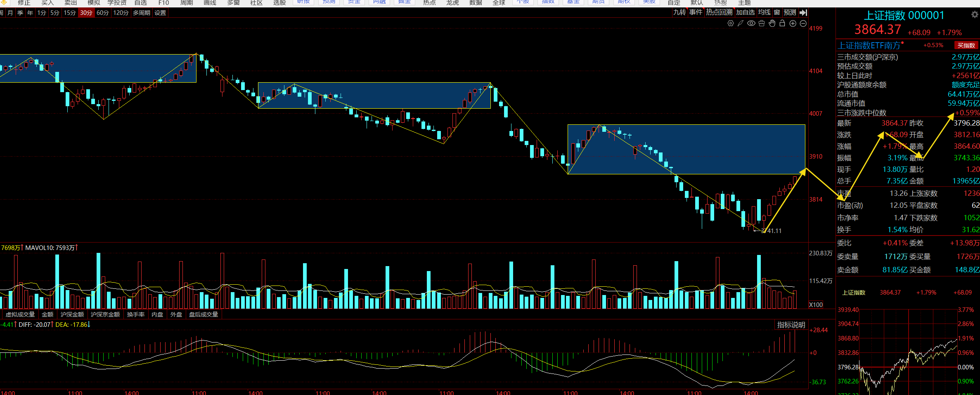Select the 换手率 indicator tab
Image resolution: width=980 pixels, height=395 pixels.
pyautogui.click(x=136, y=314)
